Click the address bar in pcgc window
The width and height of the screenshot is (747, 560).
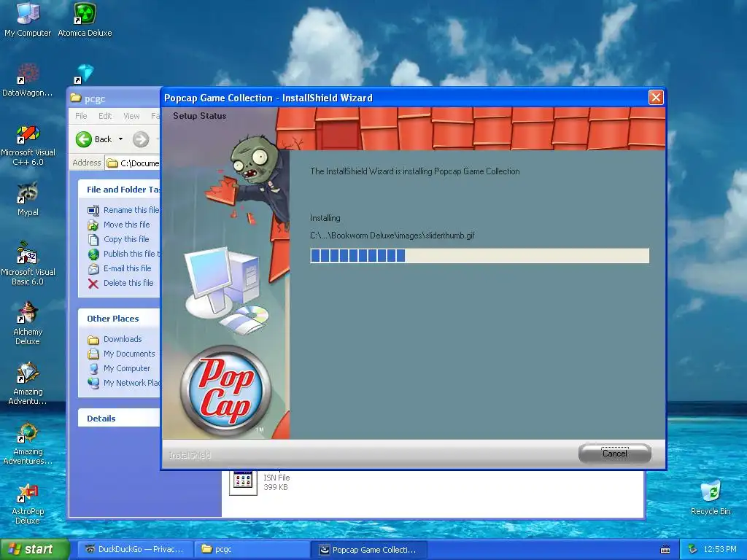point(133,163)
